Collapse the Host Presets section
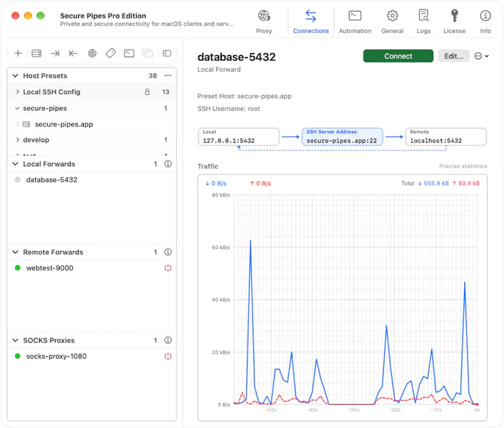504x428 pixels. tap(15, 76)
